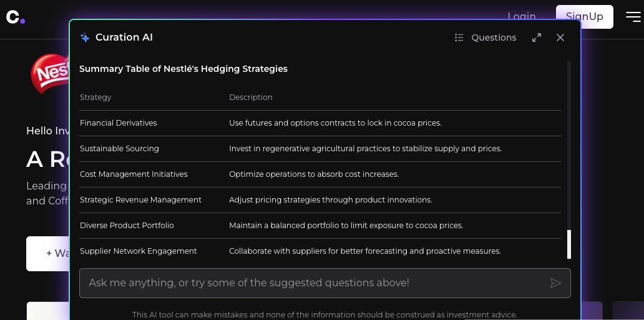Click the Strategy column header
This screenshot has height=320, width=644.
(x=95, y=97)
